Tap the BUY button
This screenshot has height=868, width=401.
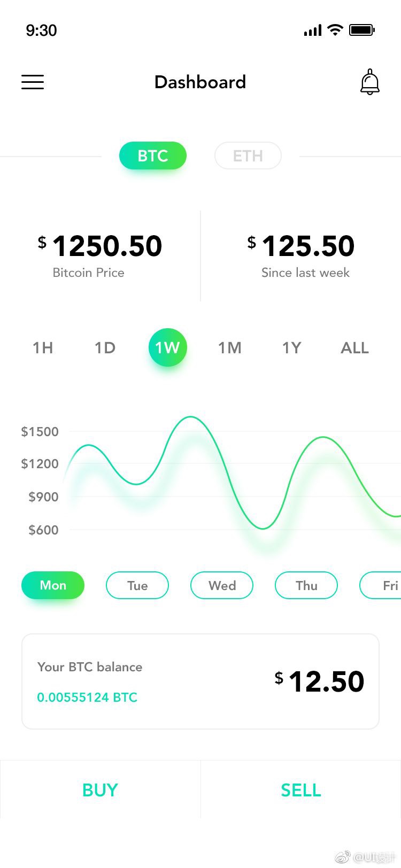click(101, 789)
